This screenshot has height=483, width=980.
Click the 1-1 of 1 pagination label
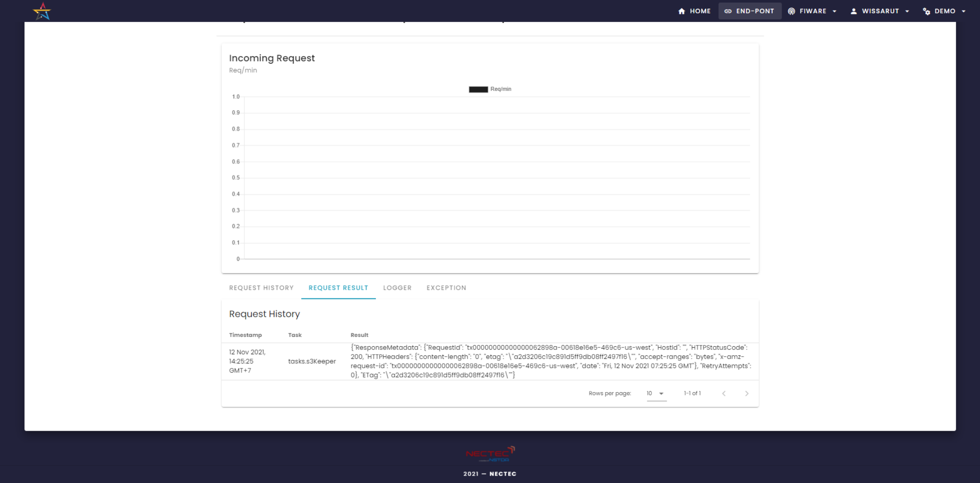(692, 393)
